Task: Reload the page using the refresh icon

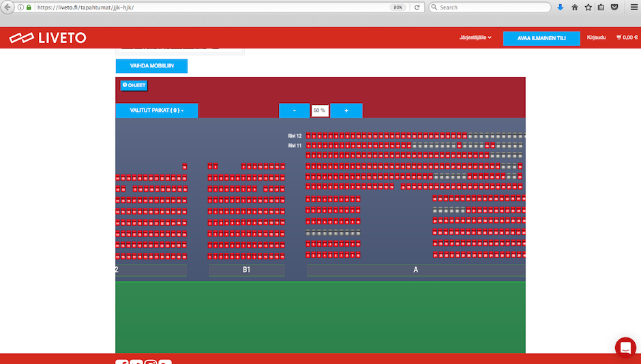Action: click(x=417, y=7)
